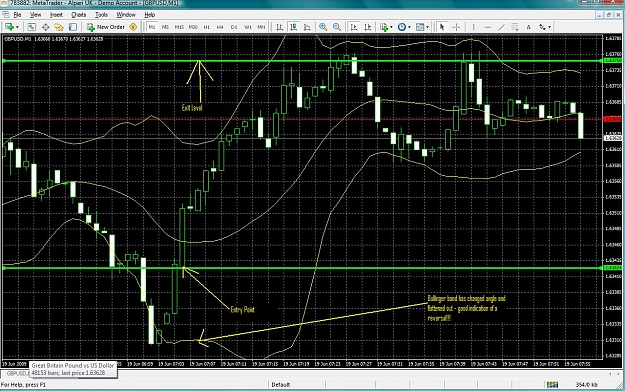
Task: Switch chart to candlesticks mode
Action: pos(293,27)
